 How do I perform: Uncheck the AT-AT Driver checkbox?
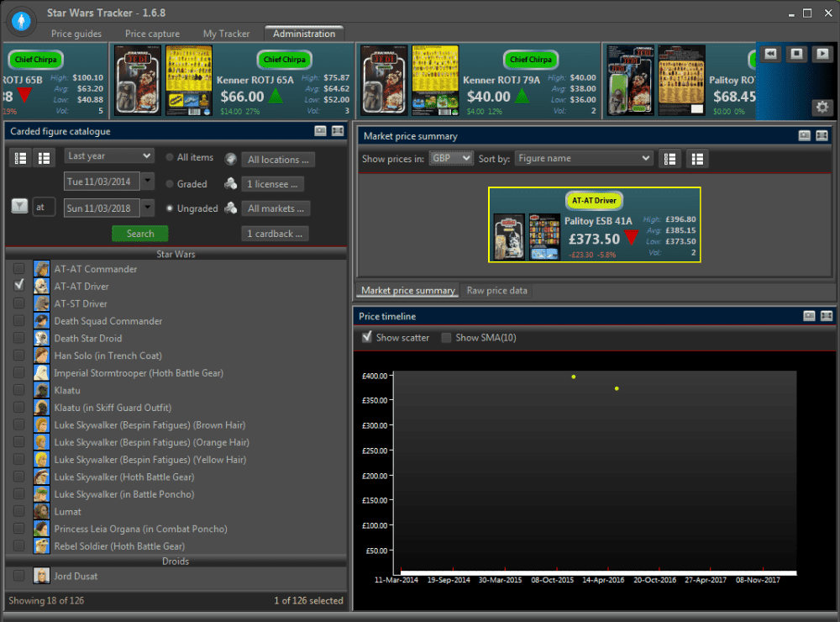point(18,285)
